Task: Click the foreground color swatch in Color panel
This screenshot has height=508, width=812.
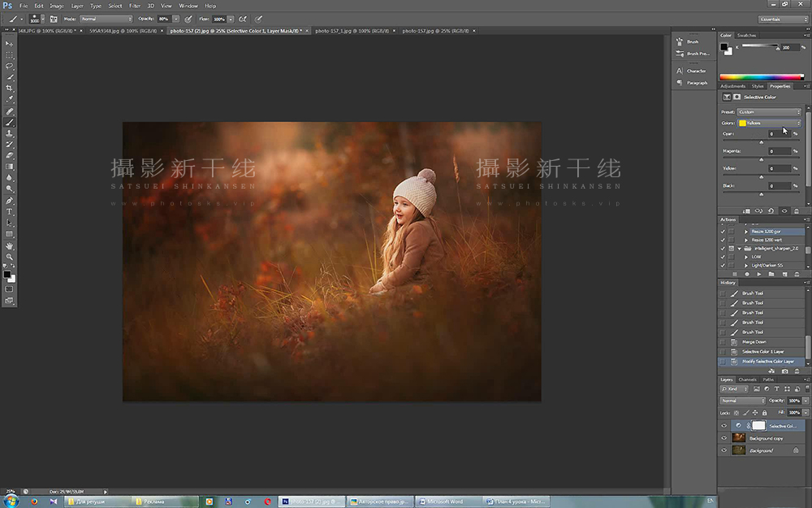Action: (x=724, y=46)
